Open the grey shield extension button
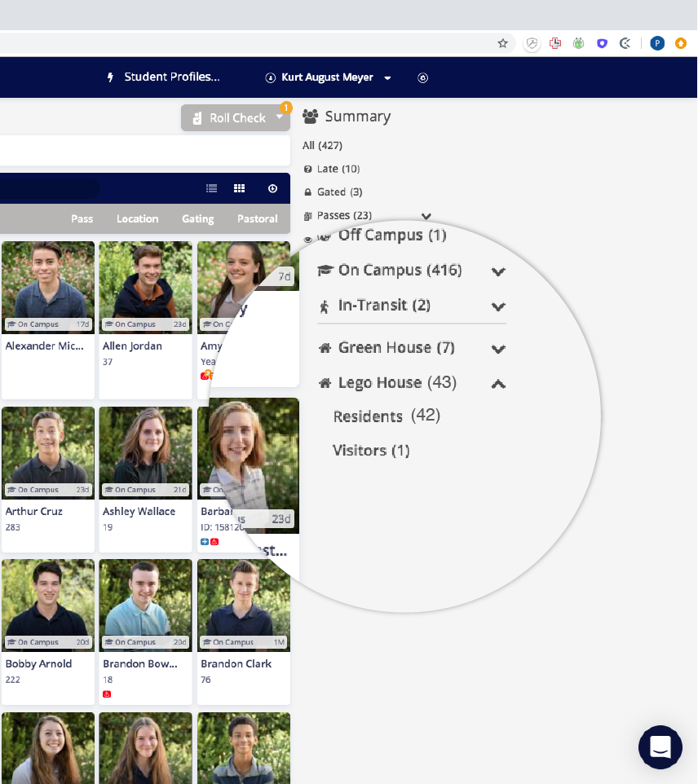 point(532,43)
